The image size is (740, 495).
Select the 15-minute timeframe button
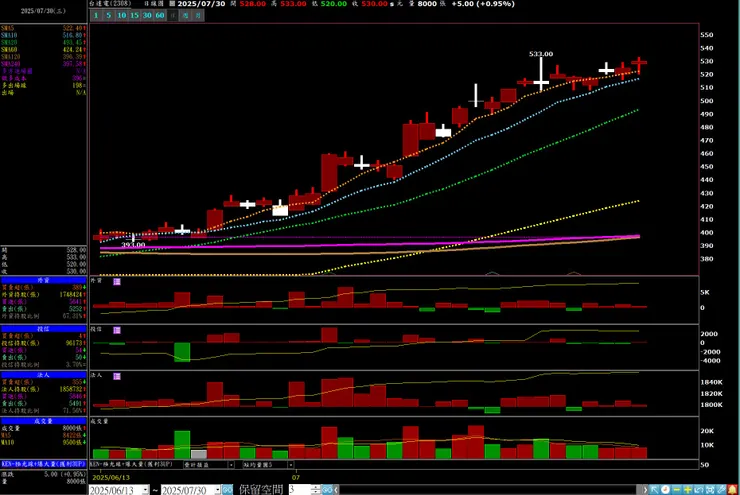point(134,16)
